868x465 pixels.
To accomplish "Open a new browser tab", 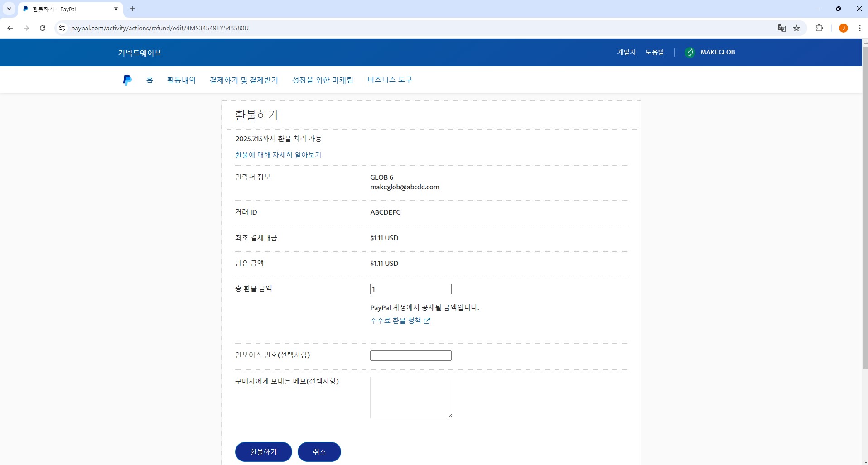I will [132, 9].
